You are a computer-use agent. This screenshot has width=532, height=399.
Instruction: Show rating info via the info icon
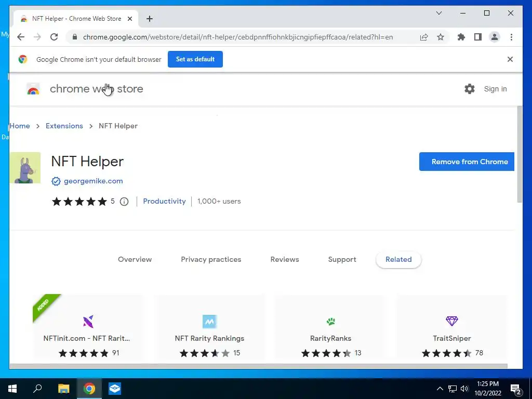124,202
